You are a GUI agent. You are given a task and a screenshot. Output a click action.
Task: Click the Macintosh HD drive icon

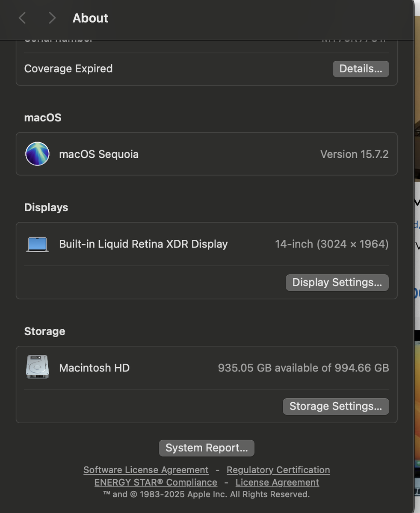[x=37, y=367]
